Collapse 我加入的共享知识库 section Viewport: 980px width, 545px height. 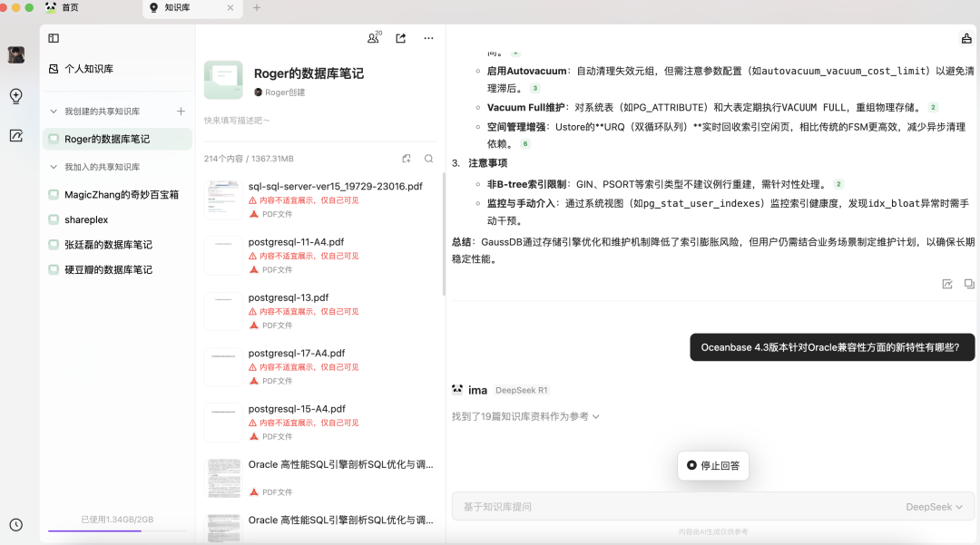[54, 167]
